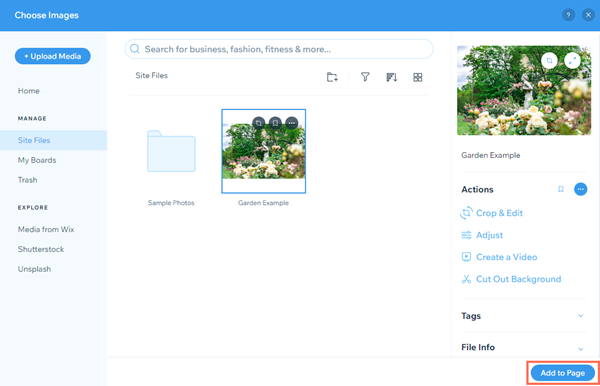Screen dimensions: 600x386
Task: Click the Site Files breadcrumb text
Action: [152, 76]
